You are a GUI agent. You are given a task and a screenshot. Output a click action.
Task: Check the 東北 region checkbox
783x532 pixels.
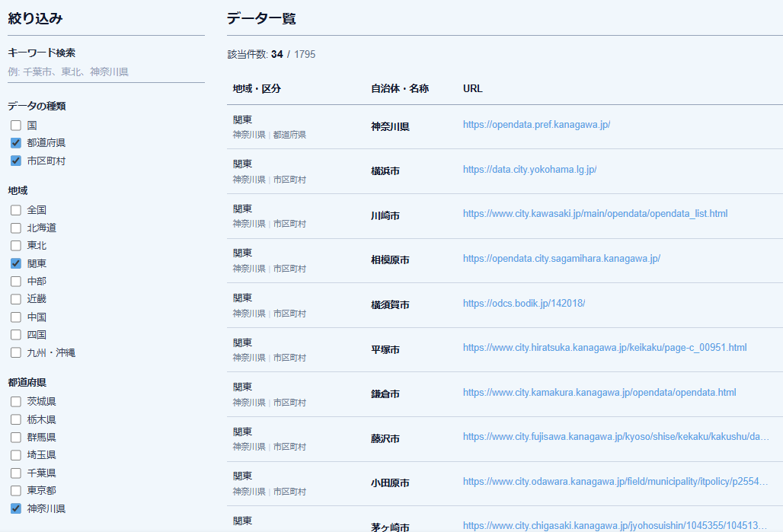[16, 246]
